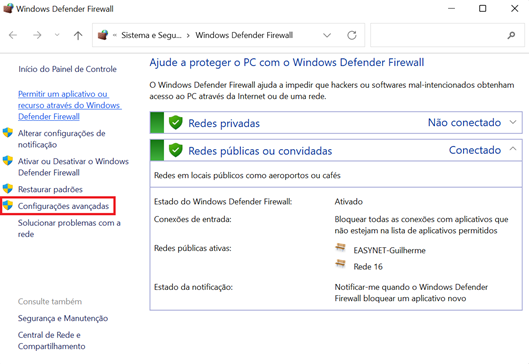The image size is (529, 364).
Task: Open Início do Painel de Controle
Action: tap(67, 69)
